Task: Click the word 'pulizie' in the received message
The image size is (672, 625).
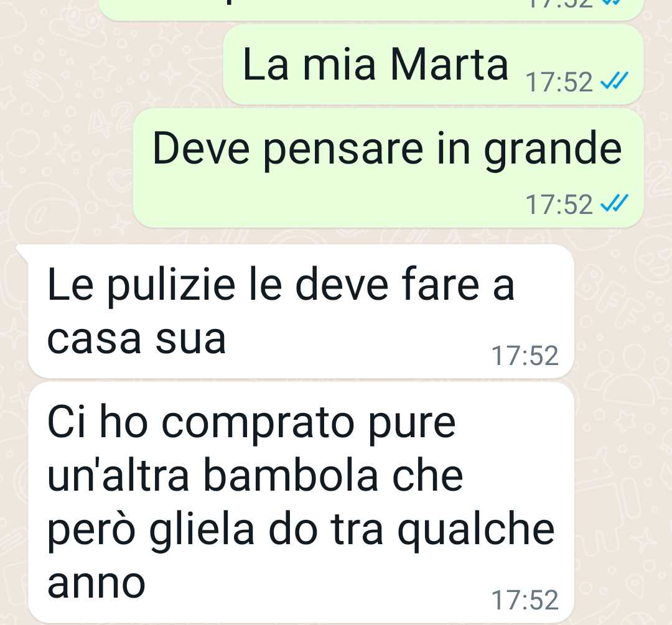Action: (x=171, y=285)
